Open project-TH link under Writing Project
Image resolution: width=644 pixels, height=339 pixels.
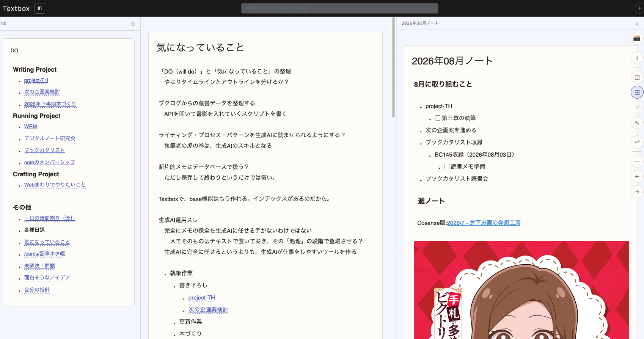[36, 80]
